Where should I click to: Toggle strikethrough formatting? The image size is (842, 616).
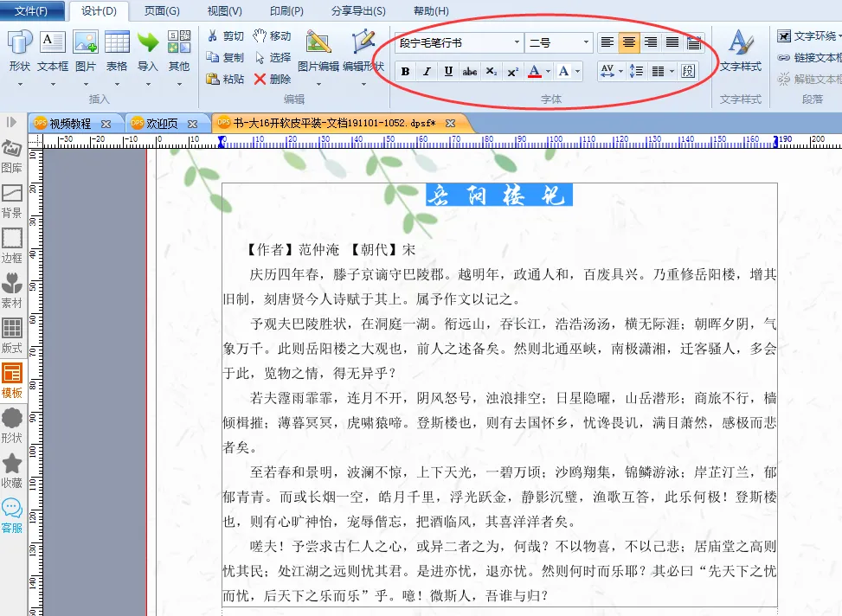pyautogui.click(x=470, y=71)
